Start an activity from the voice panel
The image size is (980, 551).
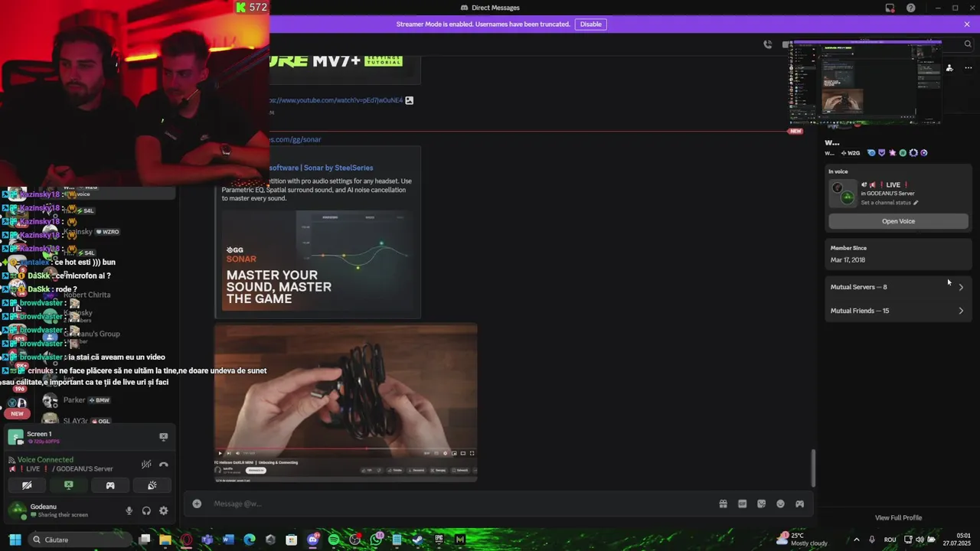pos(110,485)
